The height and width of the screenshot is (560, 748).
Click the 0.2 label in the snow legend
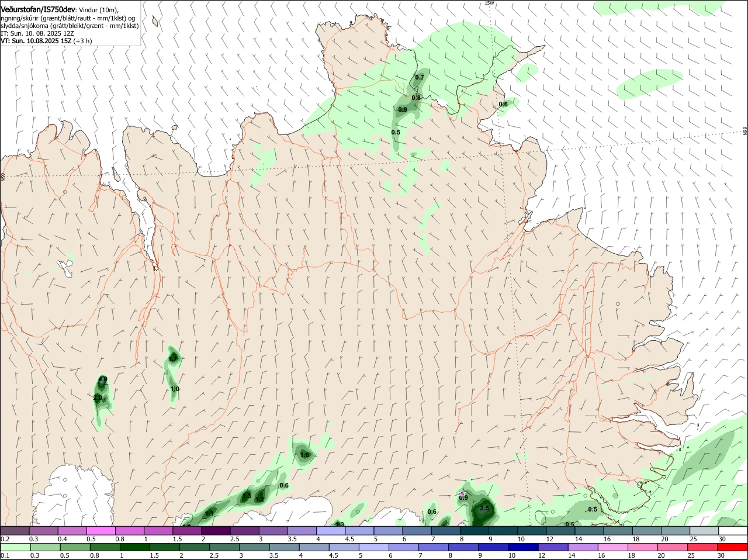[x=5, y=539]
